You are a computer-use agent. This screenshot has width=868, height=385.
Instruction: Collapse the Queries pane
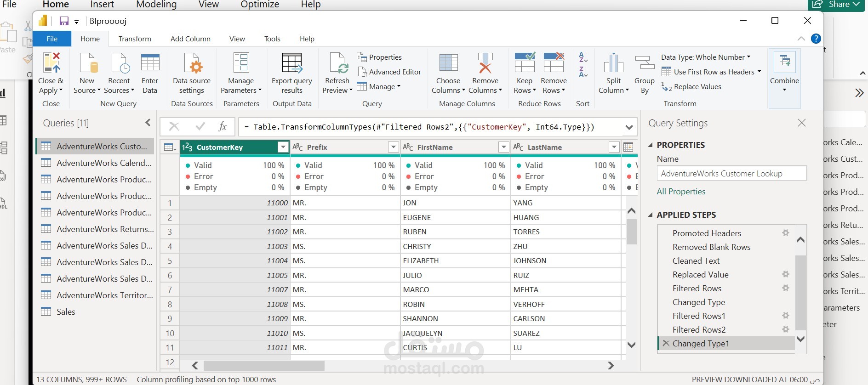148,123
